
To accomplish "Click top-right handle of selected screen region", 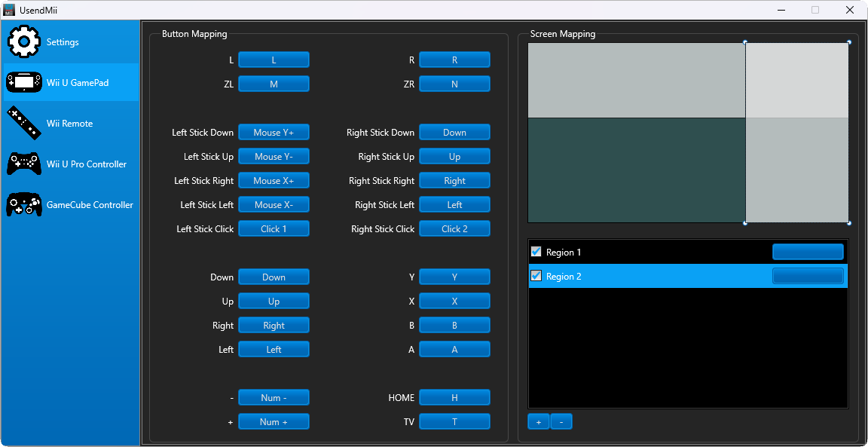I will [849, 41].
